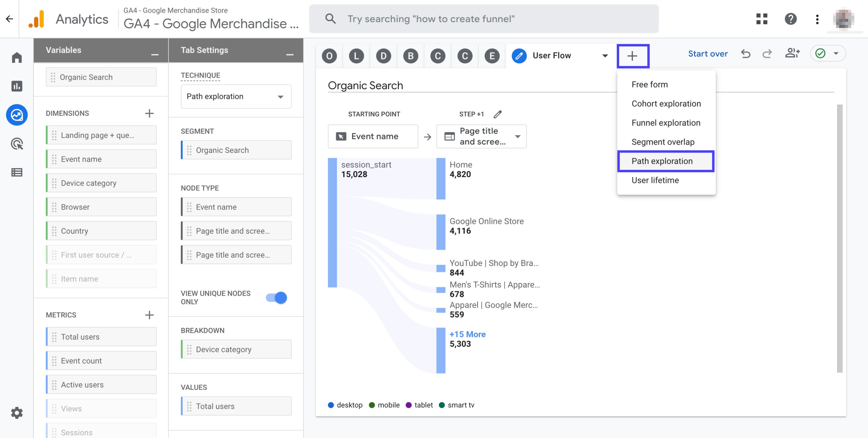Select User lifetime menu item

click(666, 180)
